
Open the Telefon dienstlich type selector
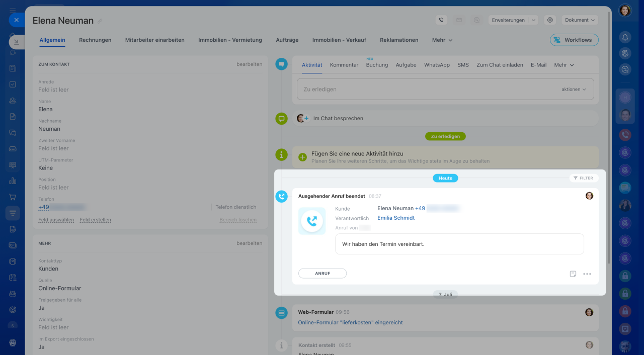pos(236,207)
